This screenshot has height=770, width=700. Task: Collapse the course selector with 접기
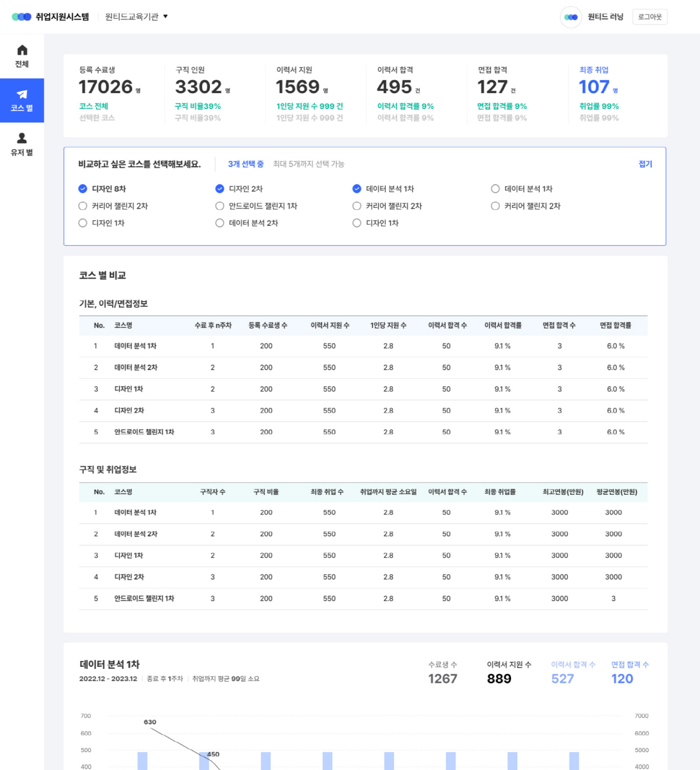[645, 164]
